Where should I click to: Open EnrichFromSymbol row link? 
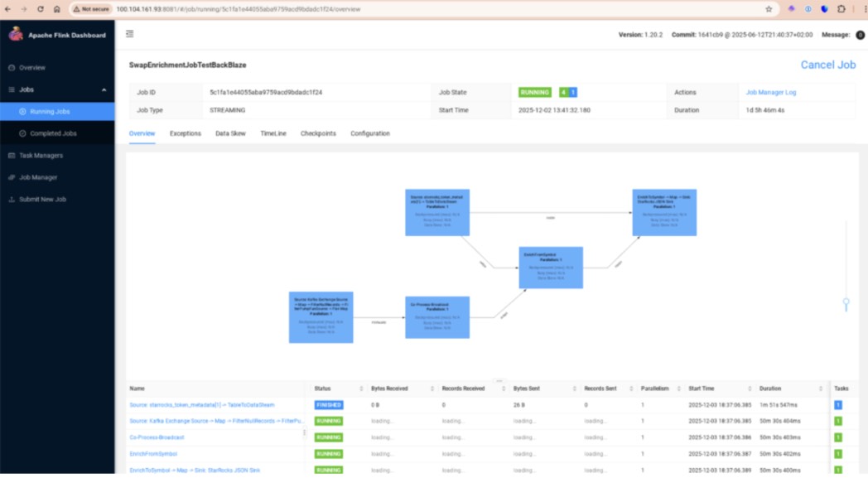[x=153, y=454]
